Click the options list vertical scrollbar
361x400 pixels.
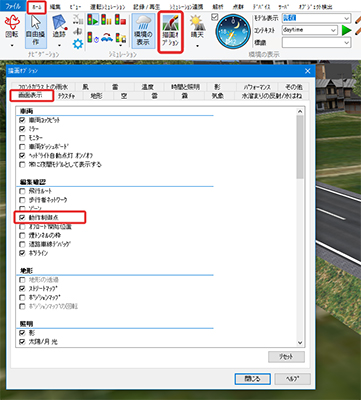click(300, 228)
